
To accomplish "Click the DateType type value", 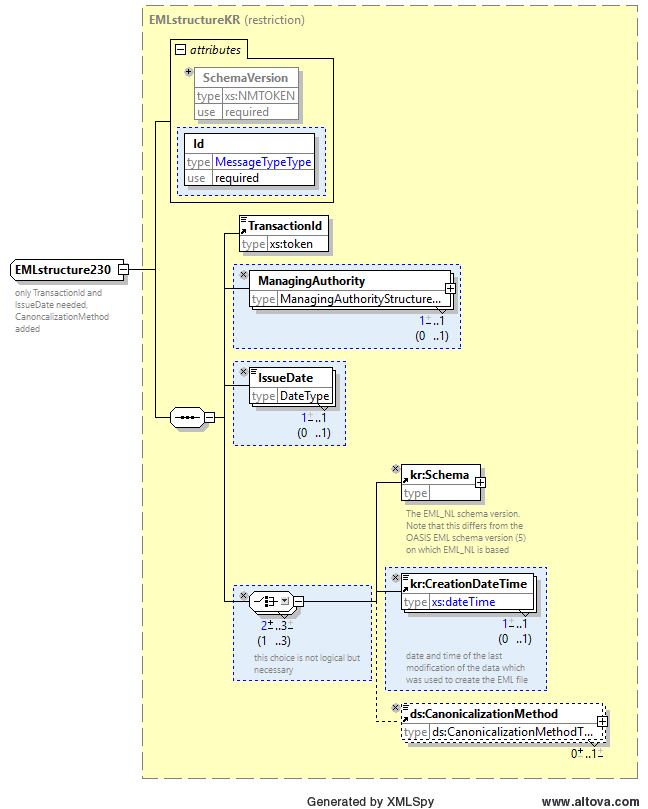I will 304,396.
